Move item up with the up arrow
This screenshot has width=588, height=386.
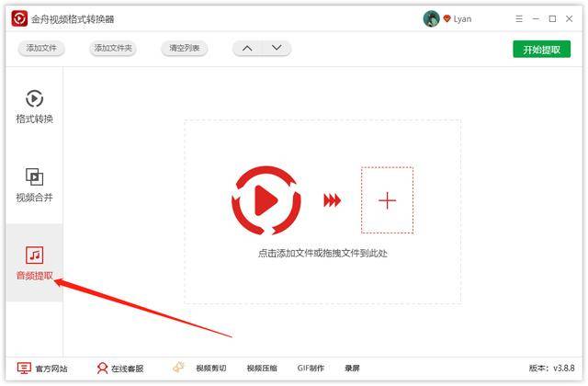[x=246, y=49]
